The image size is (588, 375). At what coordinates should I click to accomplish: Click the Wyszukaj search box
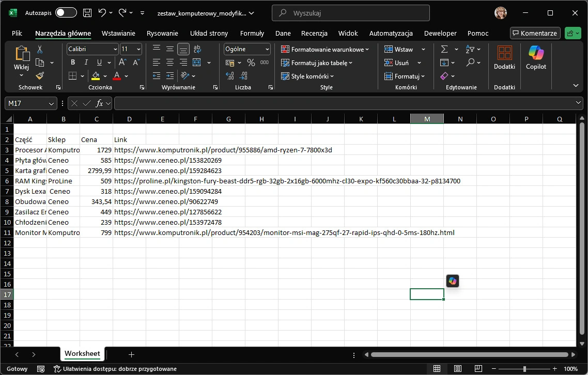pos(351,13)
